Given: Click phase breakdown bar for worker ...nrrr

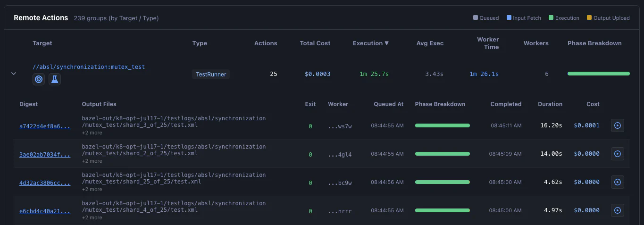Looking at the screenshot, I should tap(443, 210).
